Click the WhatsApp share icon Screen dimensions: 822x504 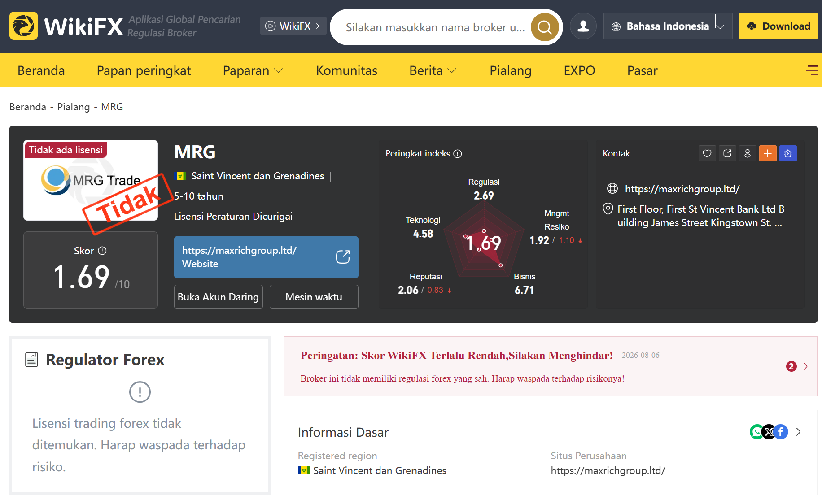(x=757, y=432)
